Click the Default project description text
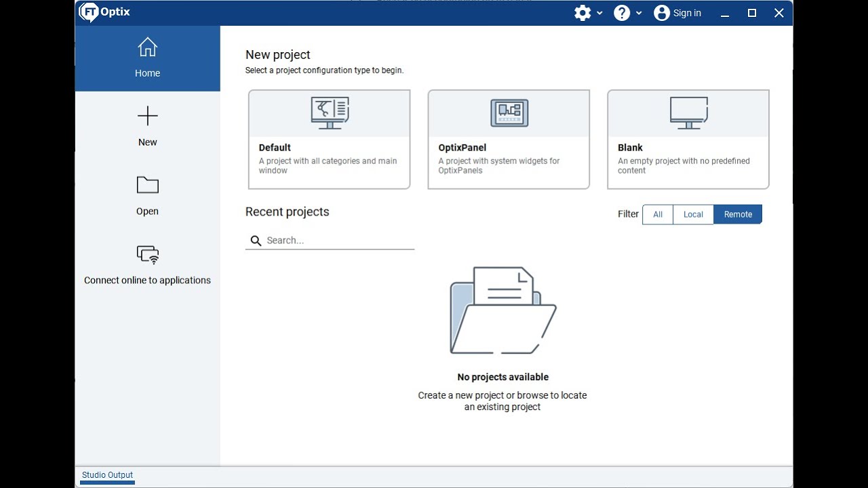Image resolution: width=868 pixels, height=488 pixels. (x=328, y=166)
